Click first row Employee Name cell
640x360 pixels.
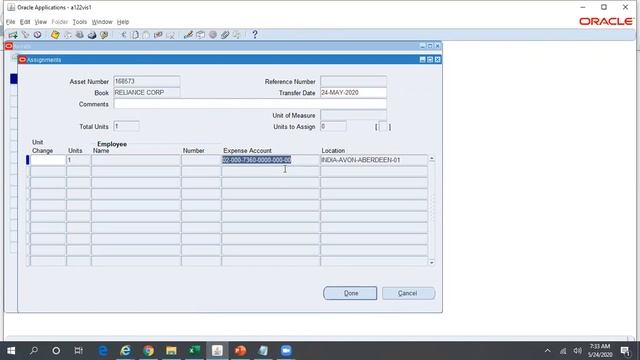(x=136, y=160)
